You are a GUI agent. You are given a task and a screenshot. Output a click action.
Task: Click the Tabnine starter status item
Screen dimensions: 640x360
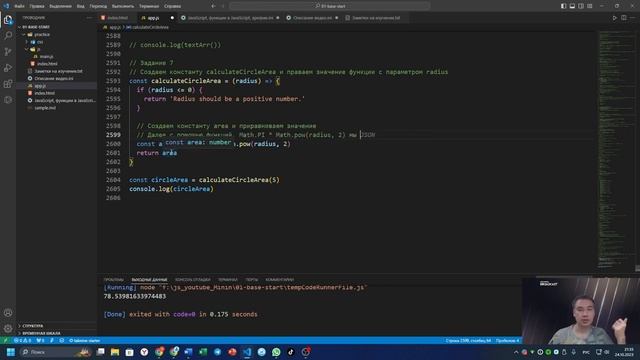[x=84, y=340]
